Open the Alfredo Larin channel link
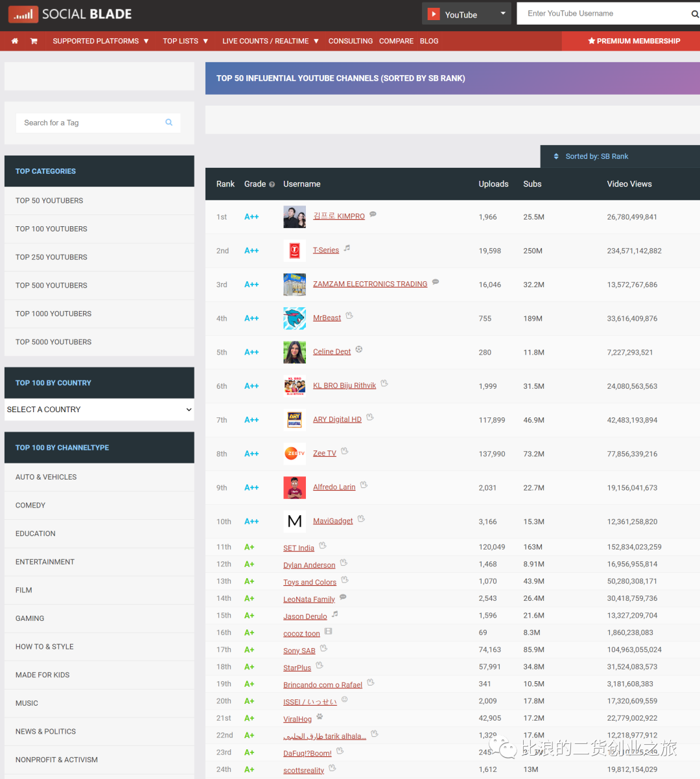This screenshot has height=779, width=700. pyautogui.click(x=334, y=487)
